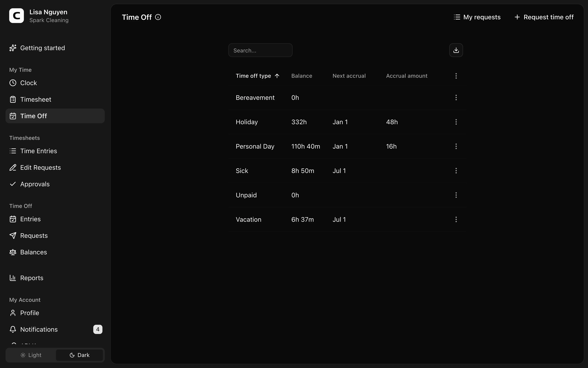This screenshot has width=588, height=368.
Task: Open Reports page
Action: click(55, 278)
